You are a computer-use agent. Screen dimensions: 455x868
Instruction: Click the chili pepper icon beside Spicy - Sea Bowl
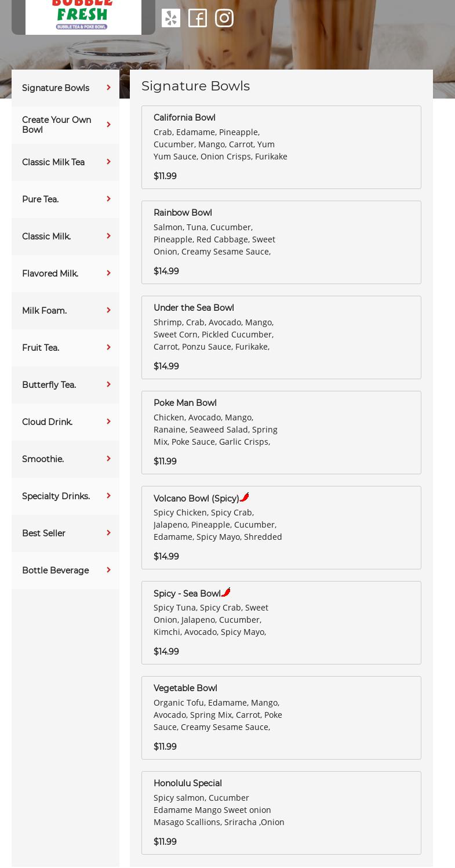click(226, 593)
